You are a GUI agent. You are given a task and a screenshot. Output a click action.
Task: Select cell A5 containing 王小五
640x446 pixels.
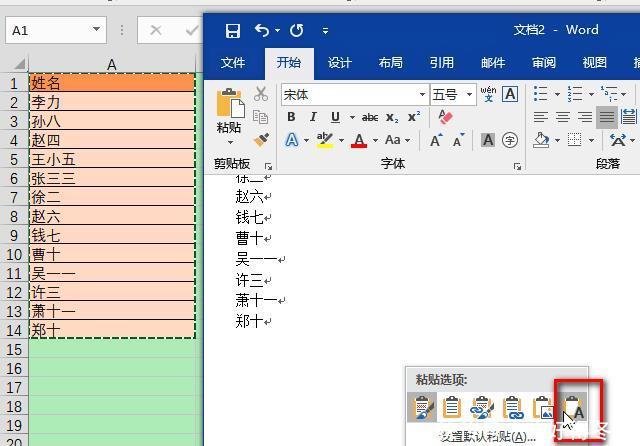111,159
